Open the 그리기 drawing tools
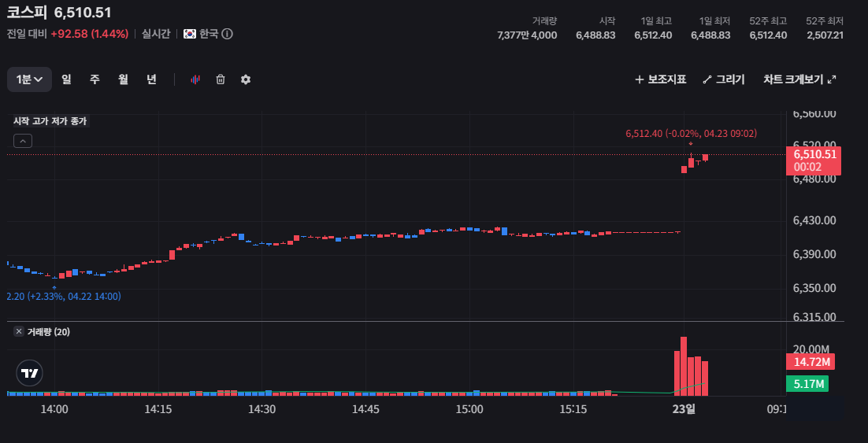Image resolution: width=868 pixels, height=443 pixels. click(723, 79)
